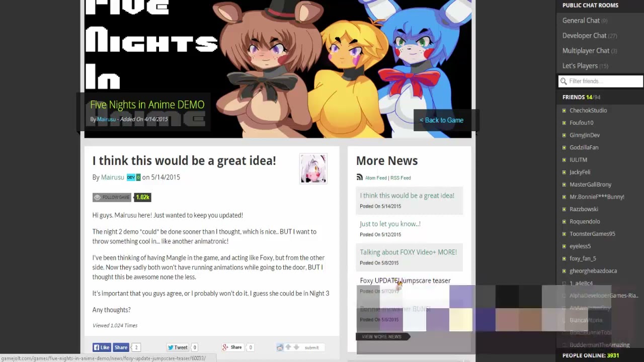Open news 'Foxy UPDATE! Jumpscare teaser'

pos(405,281)
